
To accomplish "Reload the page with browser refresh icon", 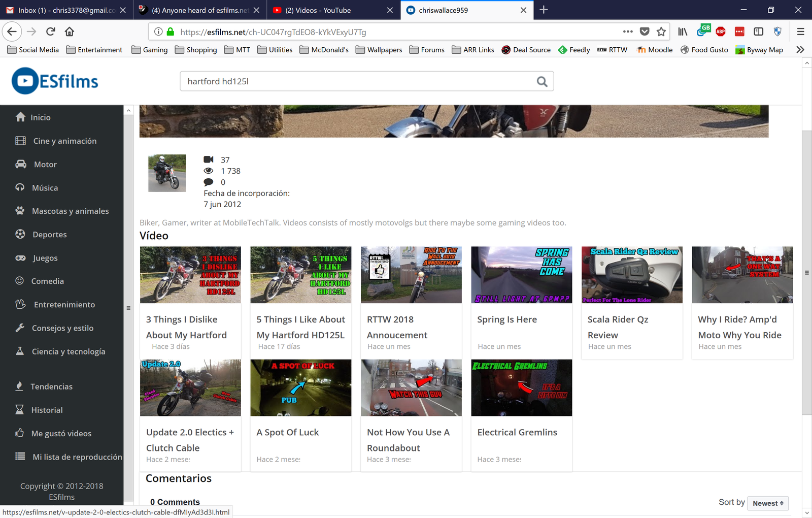I will click(x=50, y=31).
